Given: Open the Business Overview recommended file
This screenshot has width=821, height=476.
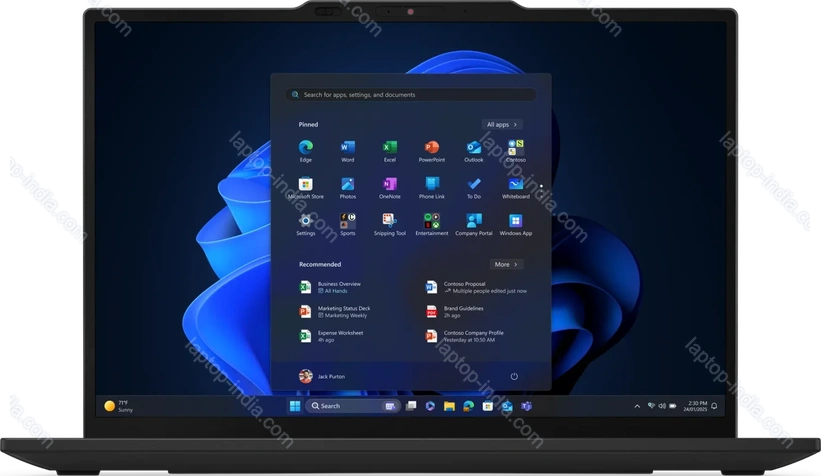Looking at the screenshot, I should pyautogui.click(x=340, y=287).
